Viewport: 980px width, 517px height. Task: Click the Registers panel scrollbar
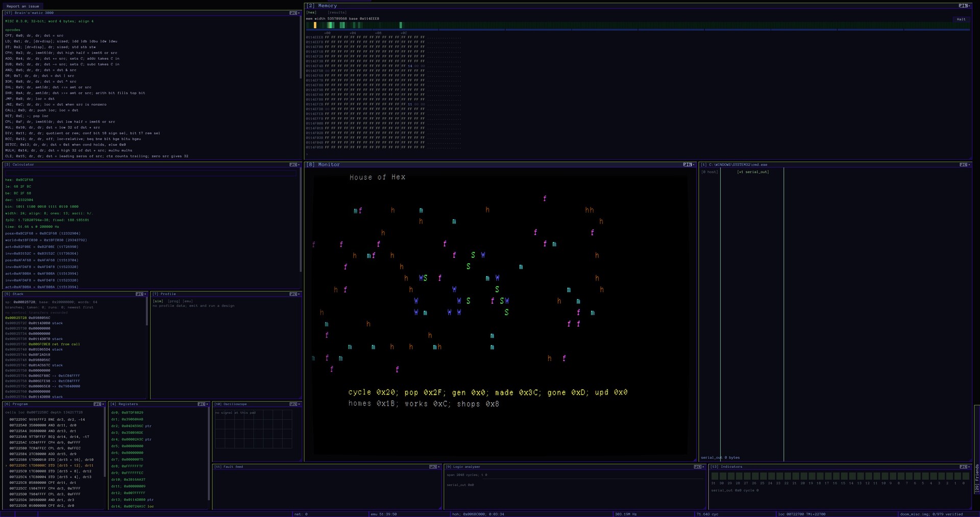[x=209, y=454]
